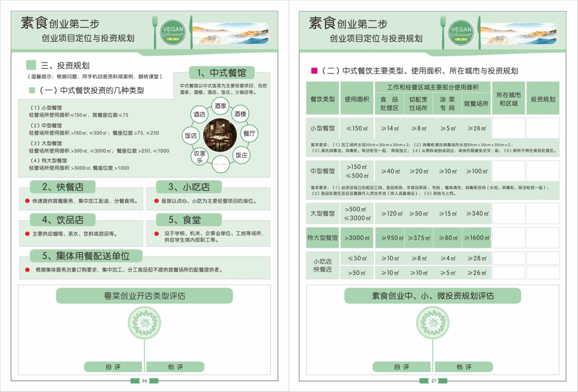Select the 自评 button on left page
The width and height of the screenshot is (578, 392).
point(113,367)
